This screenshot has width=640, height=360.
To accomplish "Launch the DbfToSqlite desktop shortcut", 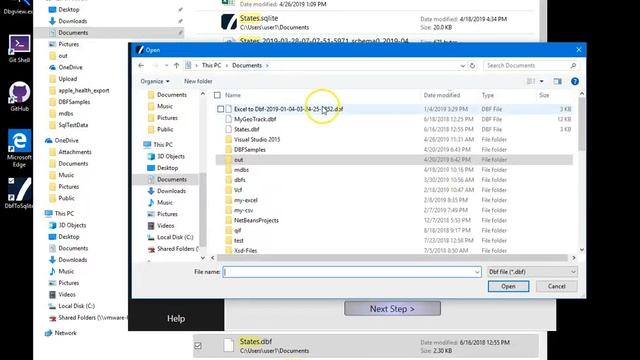I will pyautogui.click(x=19, y=193).
